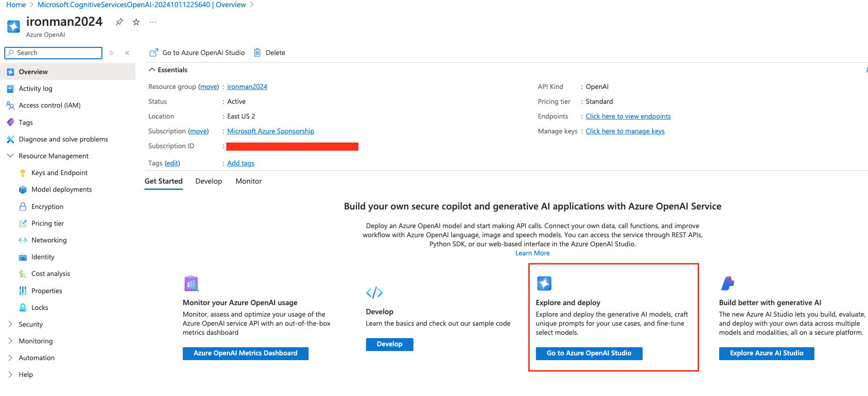Image resolution: width=868 pixels, height=396 pixels.
Task: Click here to view endpoints link
Action: (628, 116)
